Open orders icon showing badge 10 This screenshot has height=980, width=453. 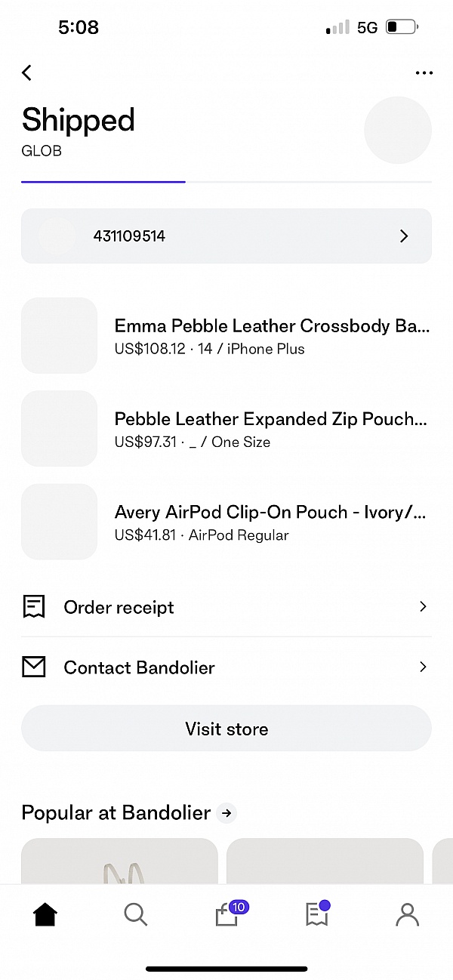tap(226, 914)
